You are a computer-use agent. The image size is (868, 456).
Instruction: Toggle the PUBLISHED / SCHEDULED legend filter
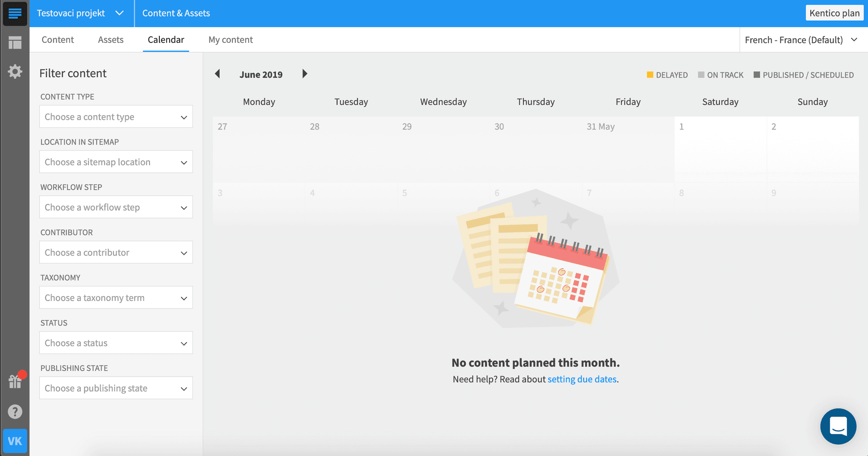coord(804,75)
